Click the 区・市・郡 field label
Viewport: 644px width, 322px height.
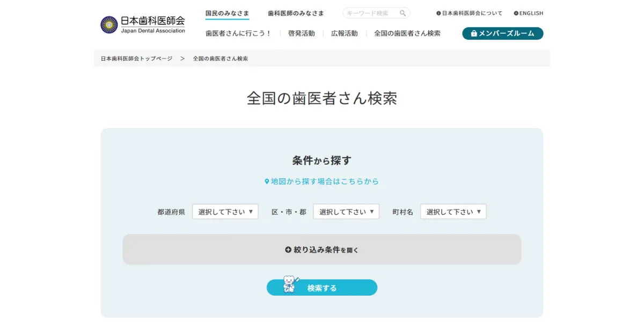(289, 212)
